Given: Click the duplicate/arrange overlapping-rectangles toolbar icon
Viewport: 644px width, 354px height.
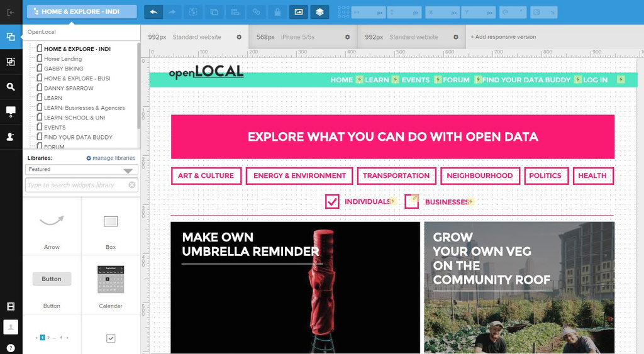Looking at the screenshot, I should click(x=214, y=12).
